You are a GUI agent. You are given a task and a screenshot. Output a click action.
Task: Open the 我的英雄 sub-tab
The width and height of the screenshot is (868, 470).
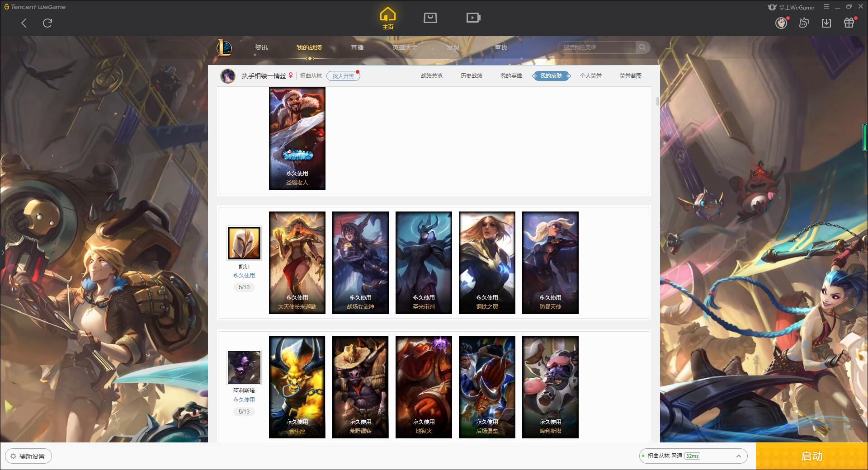(511, 76)
